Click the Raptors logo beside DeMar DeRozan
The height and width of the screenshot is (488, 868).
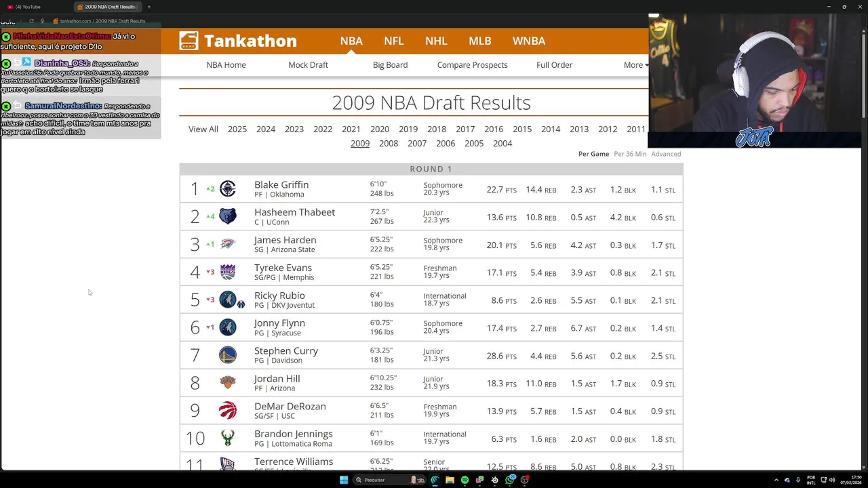(228, 411)
